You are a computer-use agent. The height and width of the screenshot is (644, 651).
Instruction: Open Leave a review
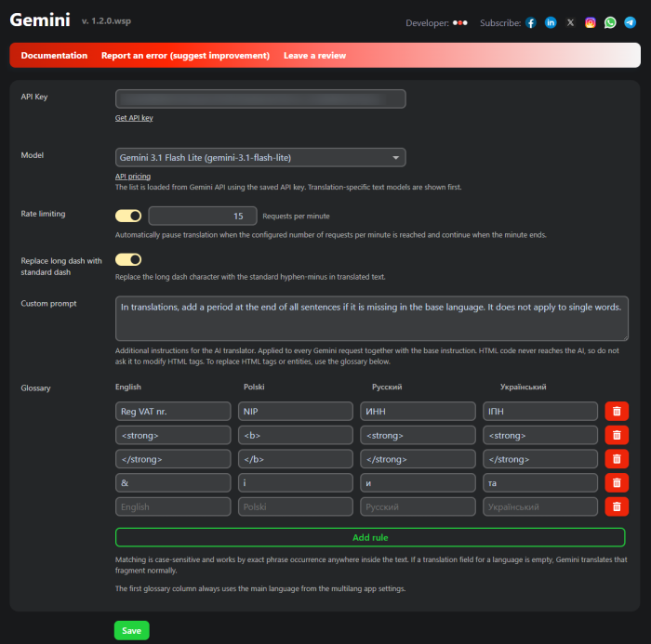click(314, 56)
